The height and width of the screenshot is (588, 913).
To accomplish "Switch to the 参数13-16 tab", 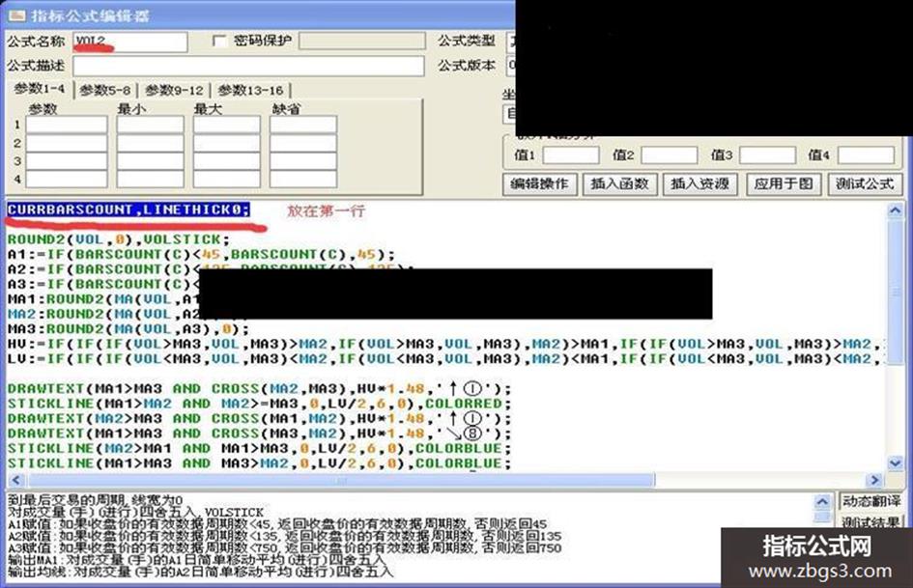I will [250, 90].
